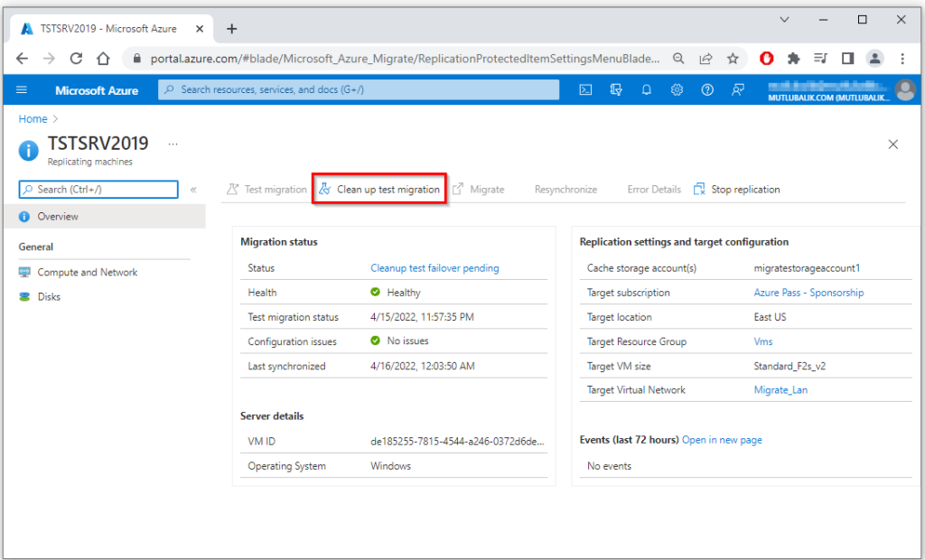
Task: Close the TSTSRV2019 browser tab
Action: pos(200,29)
